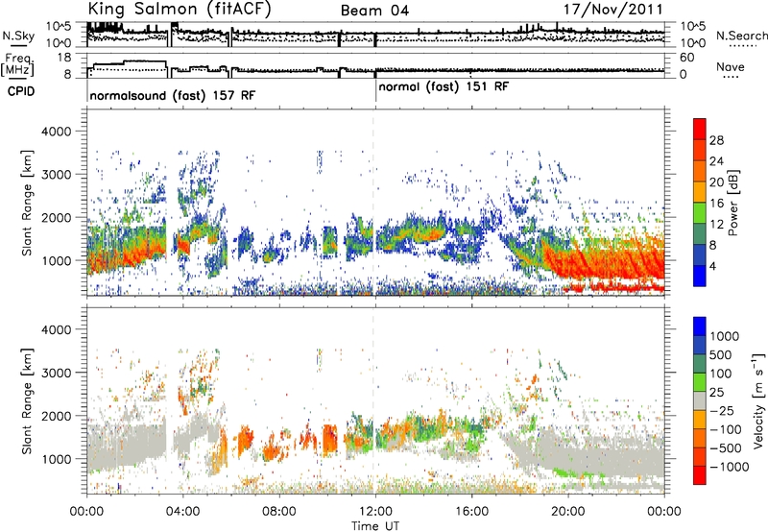This screenshot has width=768, height=532.
Task: Click the velocity colorbar value -1000
Action: coord(729,467)
